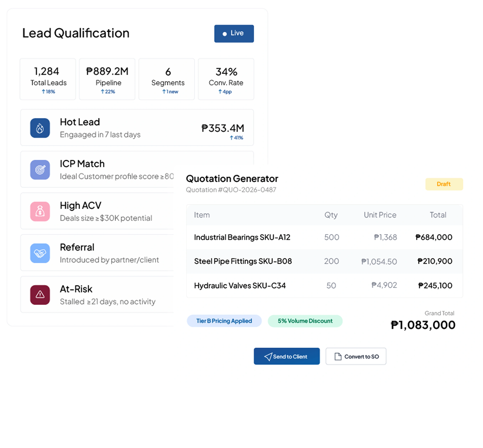Open the Segments stat card
The width and height of the screenshot is (483, 448).
pyautogui.click(x=167, y=79)
